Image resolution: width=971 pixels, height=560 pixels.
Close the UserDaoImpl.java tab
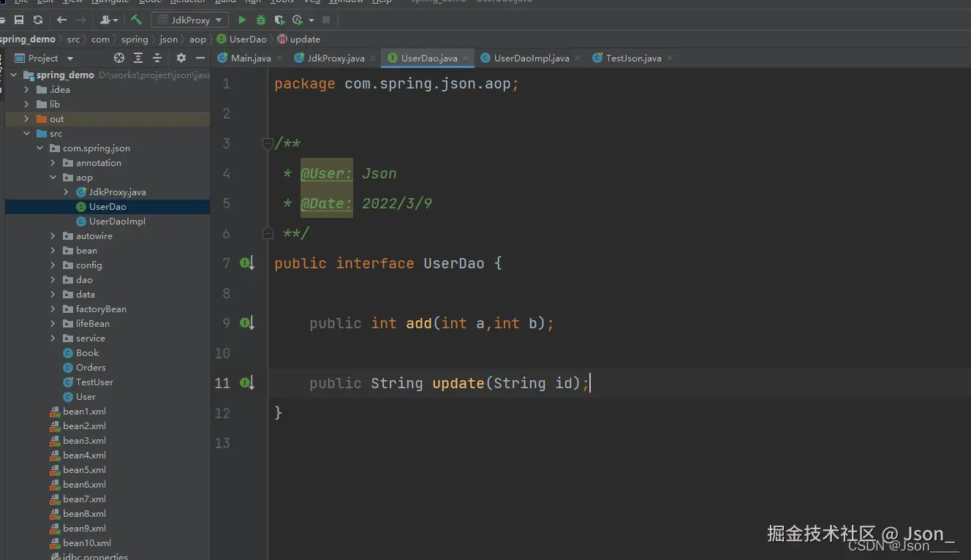[577, 58]
